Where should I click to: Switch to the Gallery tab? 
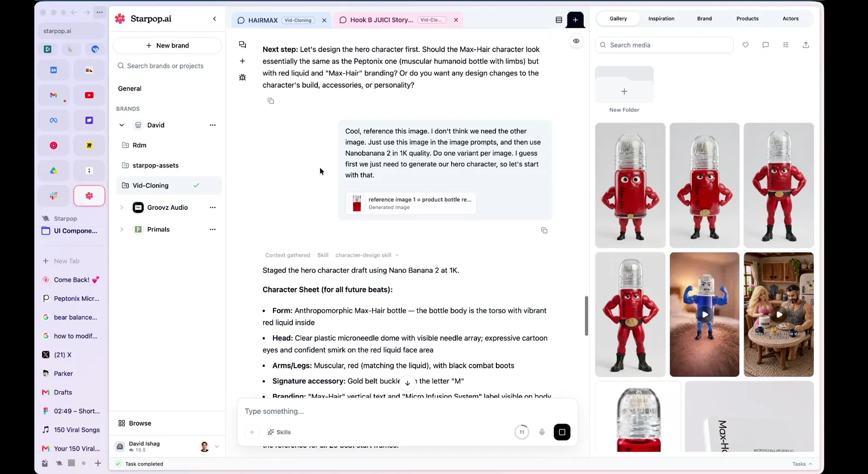[618, 18]
